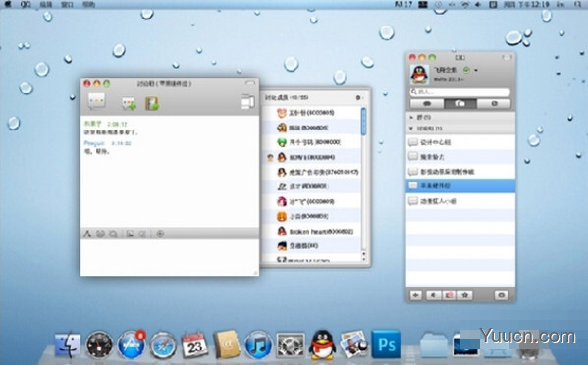588x365 pixels.
Task: Click the volume icon in the menu bar
Action: [x=478, y=4]
